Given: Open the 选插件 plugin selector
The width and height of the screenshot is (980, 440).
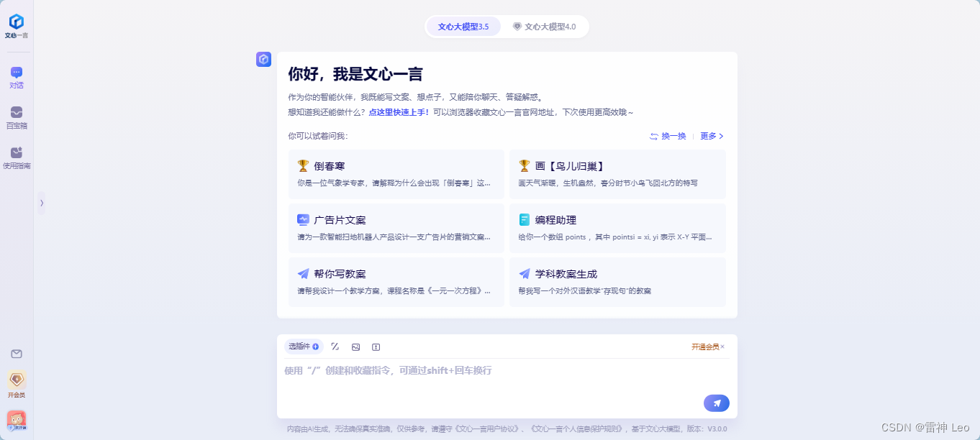Looking at the screenshot, I should [x=304, y=347].
